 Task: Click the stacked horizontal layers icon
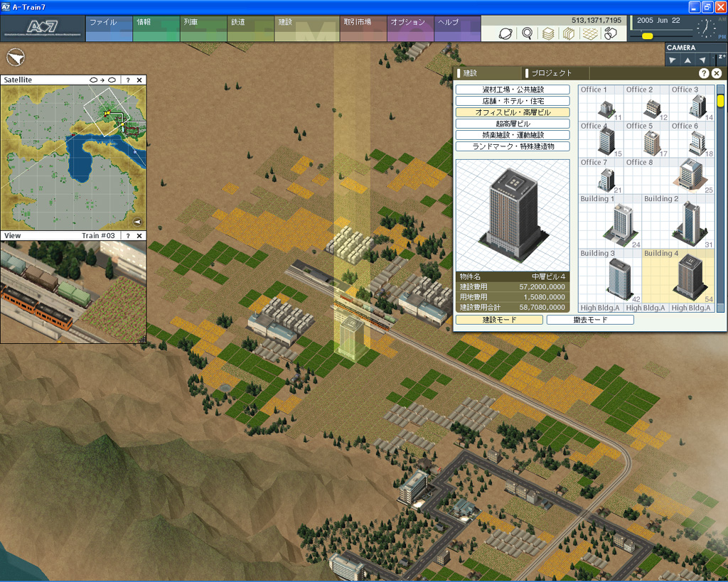(548, 33)
